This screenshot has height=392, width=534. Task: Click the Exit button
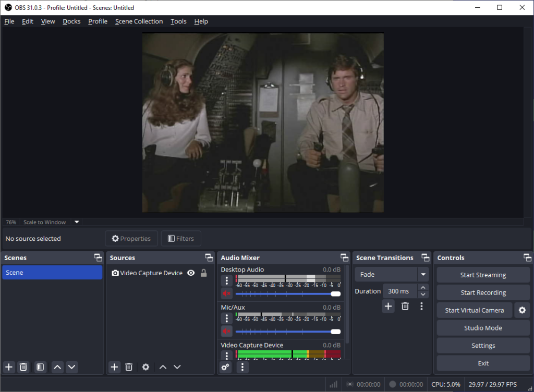(483, 363)
